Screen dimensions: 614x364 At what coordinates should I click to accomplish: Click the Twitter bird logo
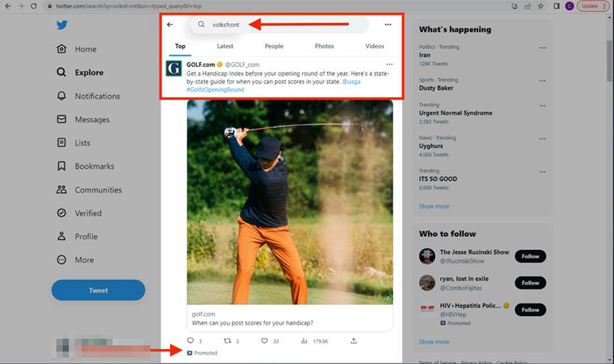coord(62,25)
